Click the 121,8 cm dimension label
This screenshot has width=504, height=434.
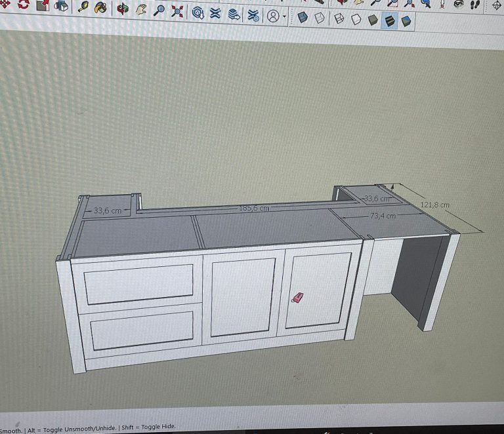click(x=435, y=205)
